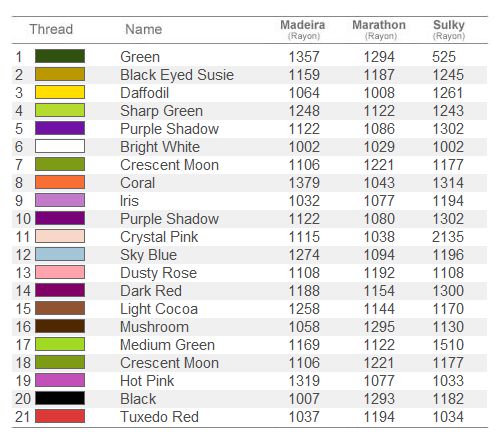Click Madeira code 1319 for Hot Pink

[304, 381]
